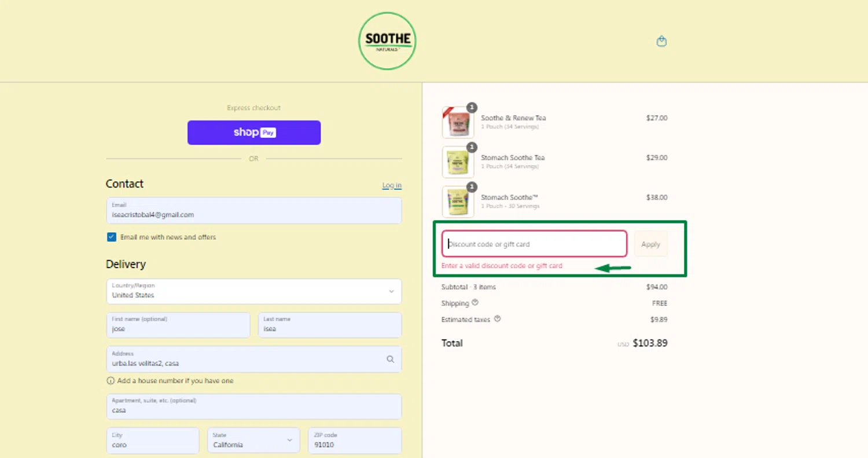Click the $29.00 price

657,157
